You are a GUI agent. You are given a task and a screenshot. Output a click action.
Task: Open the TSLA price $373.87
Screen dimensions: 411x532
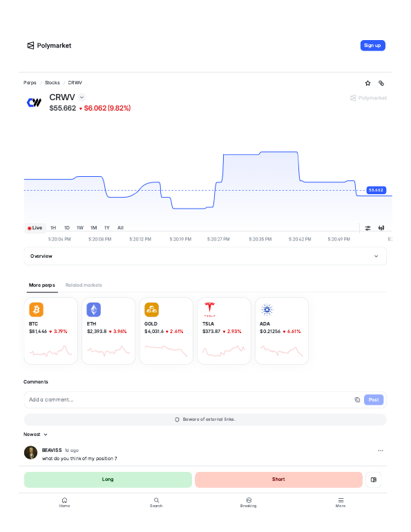tap(211, 331)
